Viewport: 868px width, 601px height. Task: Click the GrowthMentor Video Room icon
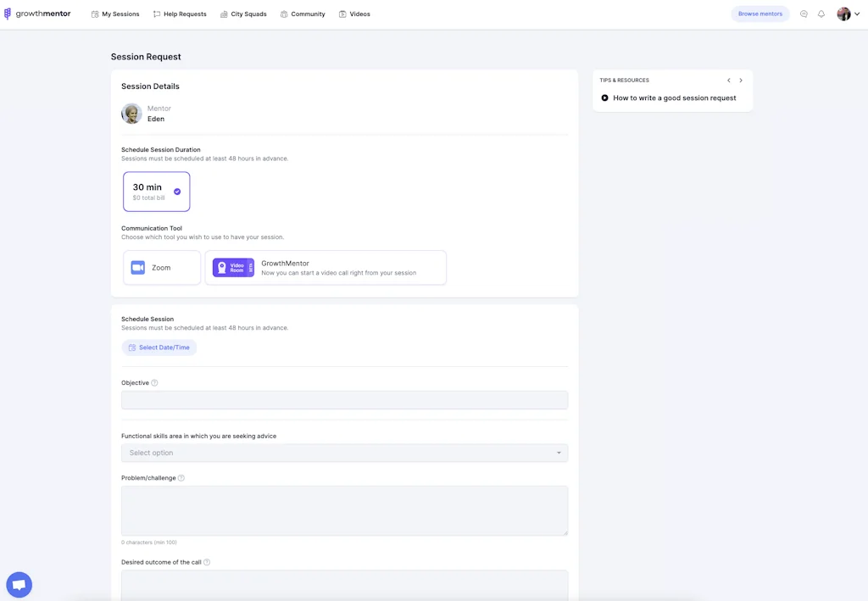(232, 267)
